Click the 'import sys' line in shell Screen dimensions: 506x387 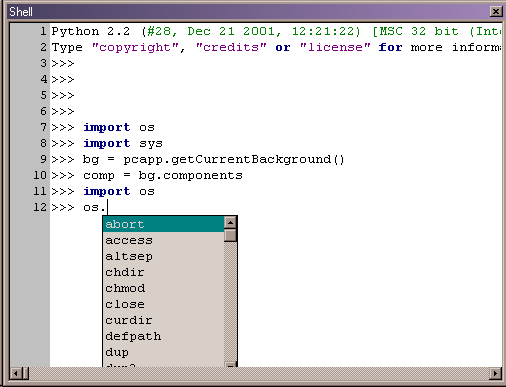123,143
